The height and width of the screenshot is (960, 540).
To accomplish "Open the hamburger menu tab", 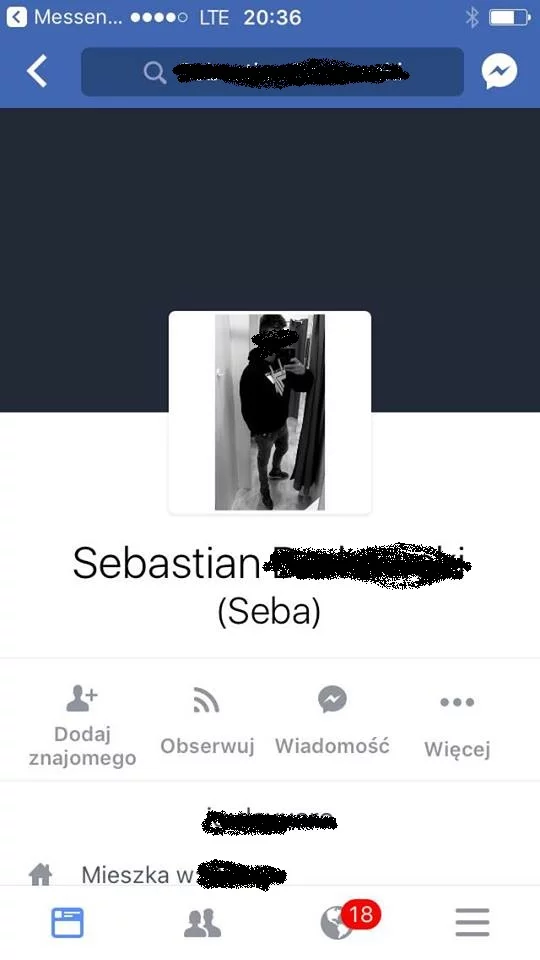I will tap(473, 923).
